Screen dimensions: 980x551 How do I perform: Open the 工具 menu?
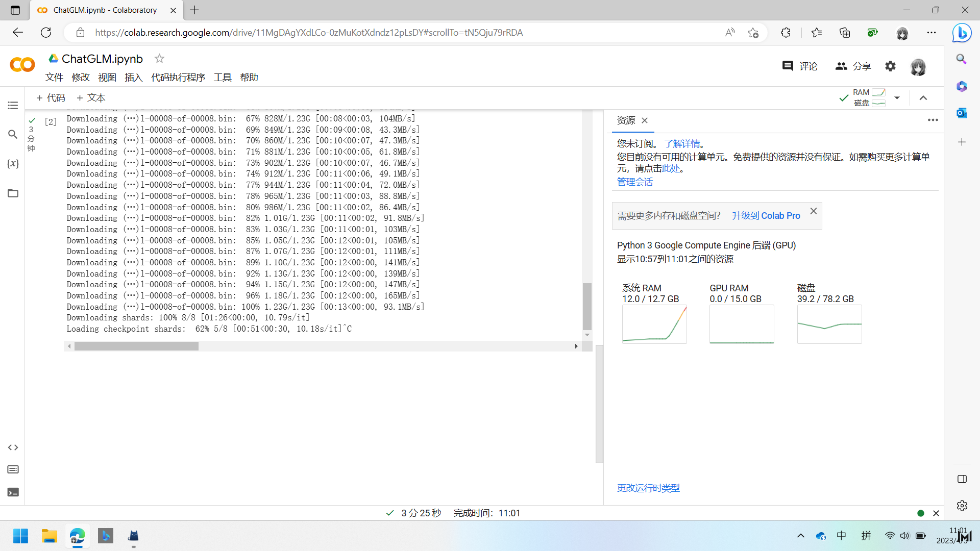tap(223, 78)
